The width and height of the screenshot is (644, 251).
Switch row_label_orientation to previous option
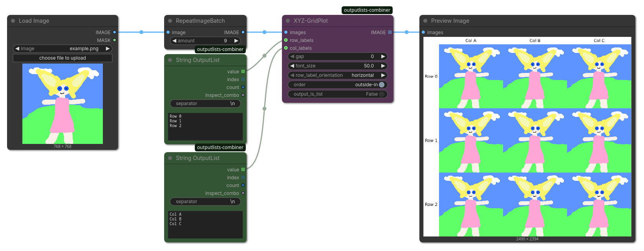[292, 75]
